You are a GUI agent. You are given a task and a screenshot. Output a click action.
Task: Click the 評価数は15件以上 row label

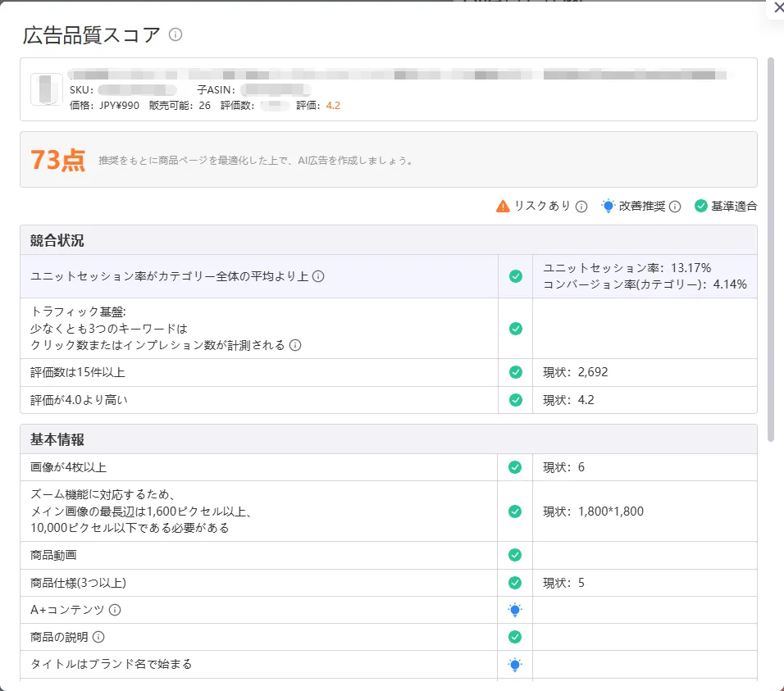coord(78,372)
